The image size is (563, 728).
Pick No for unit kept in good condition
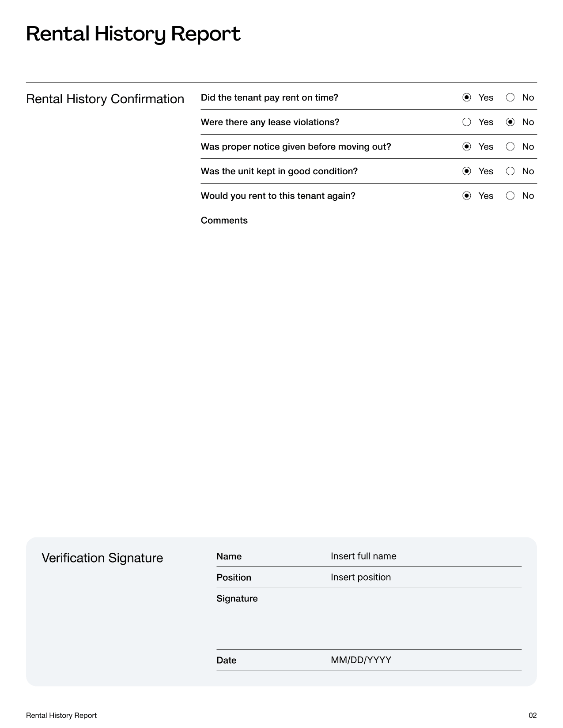(x=510, y=171)
